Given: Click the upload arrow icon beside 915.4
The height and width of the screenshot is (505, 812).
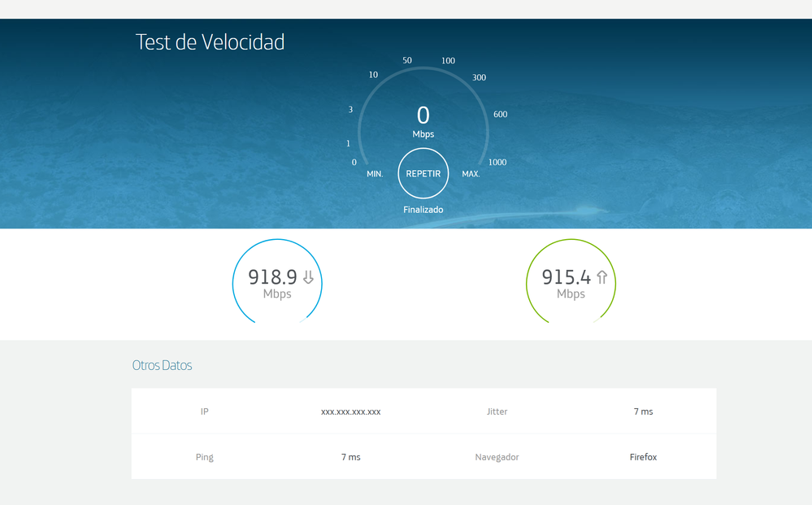Looking at the screenshot, I should pyautogui.click(x=601, y=277).
